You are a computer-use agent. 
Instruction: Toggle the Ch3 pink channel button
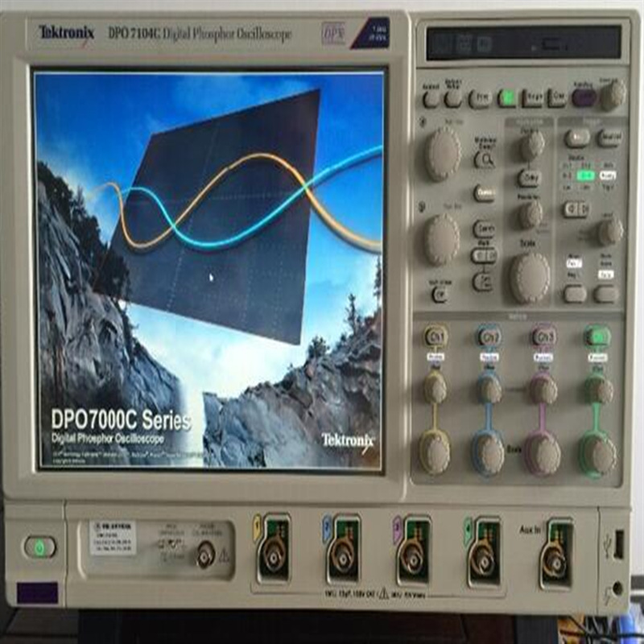[x=544, y=336]
